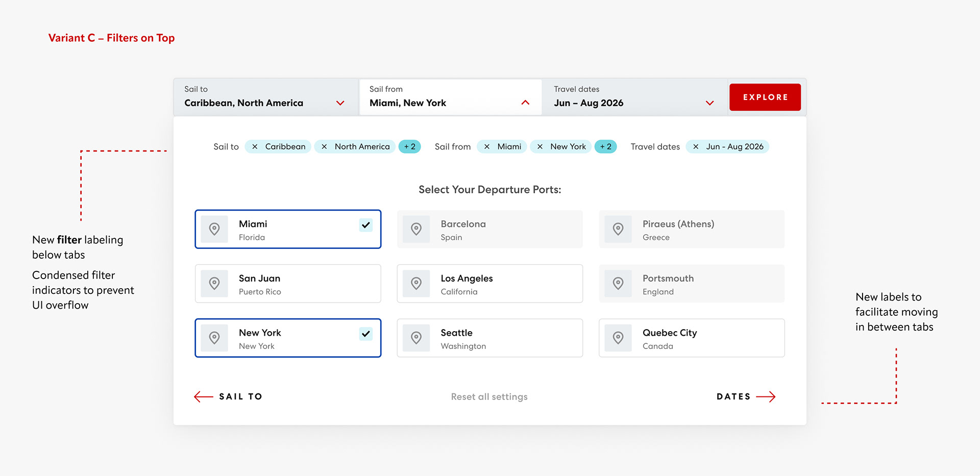The width and height of the screenshot is (980, 476).
Task: Select the Los Angeles port card
Action: [x=490, y=284]
